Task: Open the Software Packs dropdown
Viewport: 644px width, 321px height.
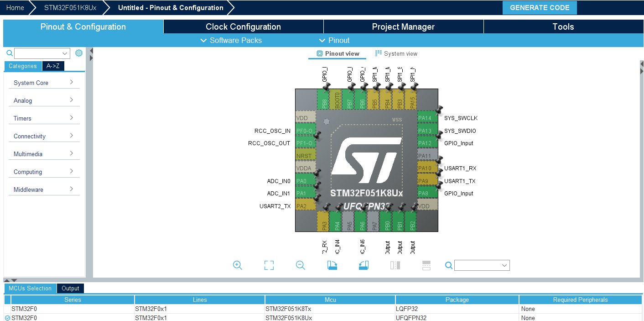Action: pyautogui.click(x=231, y=40)
